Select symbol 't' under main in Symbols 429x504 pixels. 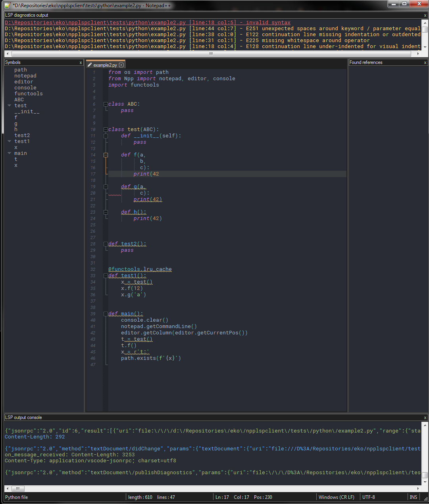16,159
